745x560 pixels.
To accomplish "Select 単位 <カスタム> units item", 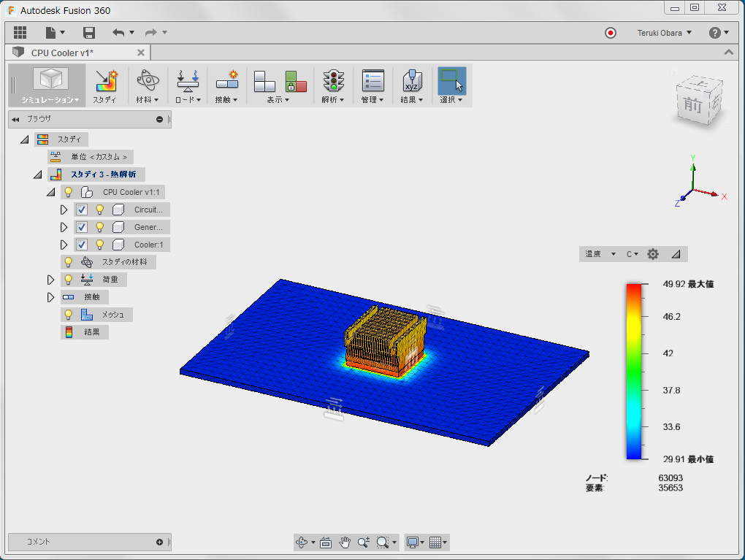I will pos(91,157).
